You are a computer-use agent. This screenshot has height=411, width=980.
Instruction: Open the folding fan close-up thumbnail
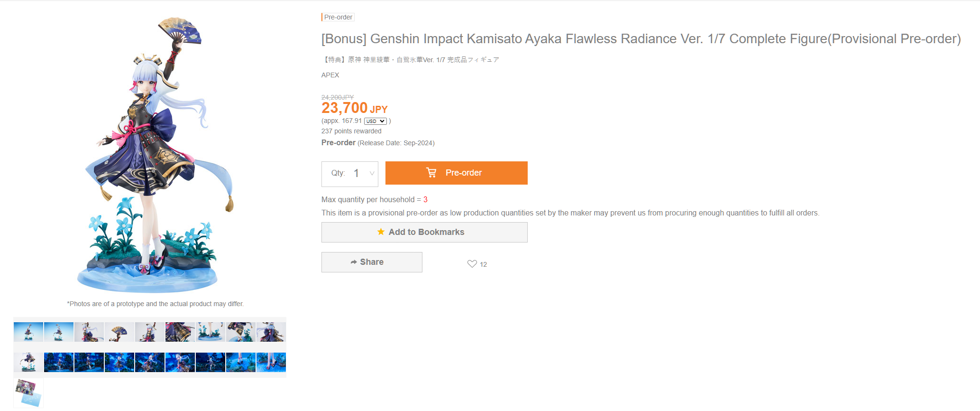[119, 332]
